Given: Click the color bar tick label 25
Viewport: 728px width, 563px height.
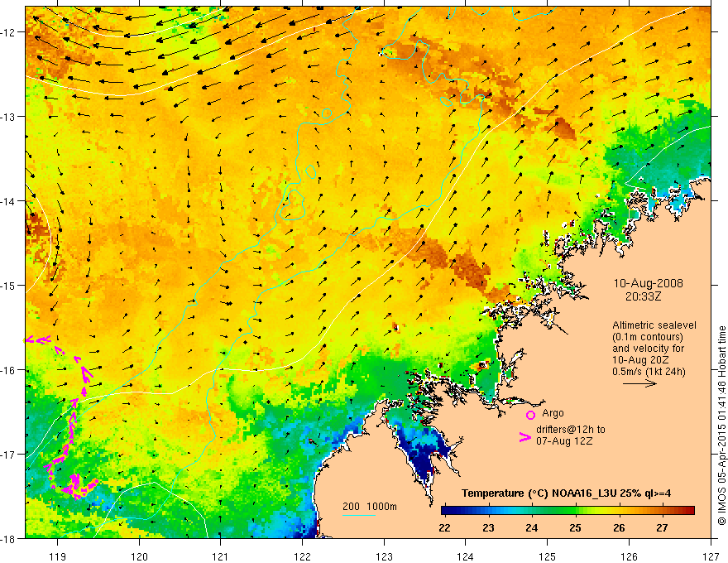Looking at the screenshot, I should [575, 527].
